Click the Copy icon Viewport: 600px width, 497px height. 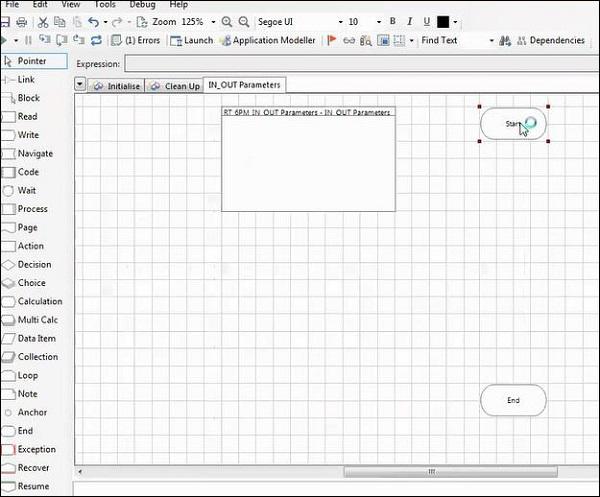point(60,22)
